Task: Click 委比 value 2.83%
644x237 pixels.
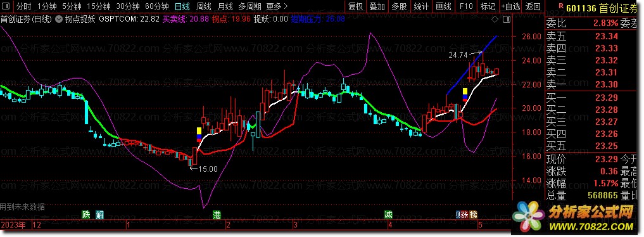Action: pyautogui.click(x=606, y=23)
